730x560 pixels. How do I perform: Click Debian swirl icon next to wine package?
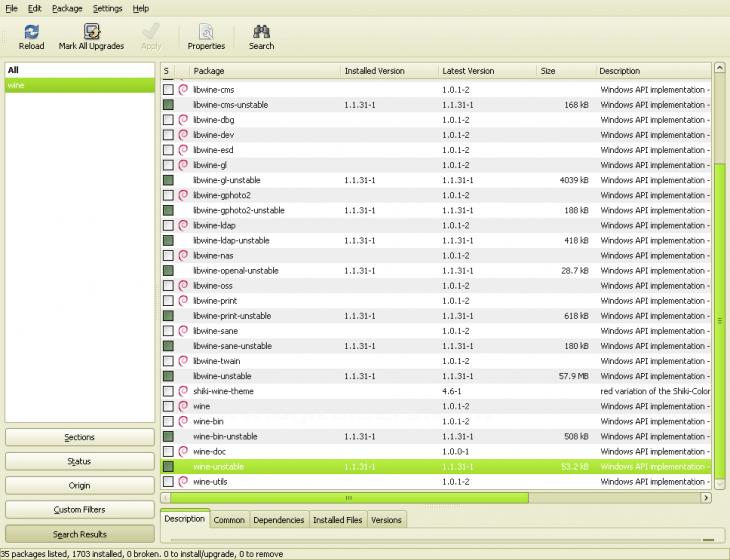(183, 406)
